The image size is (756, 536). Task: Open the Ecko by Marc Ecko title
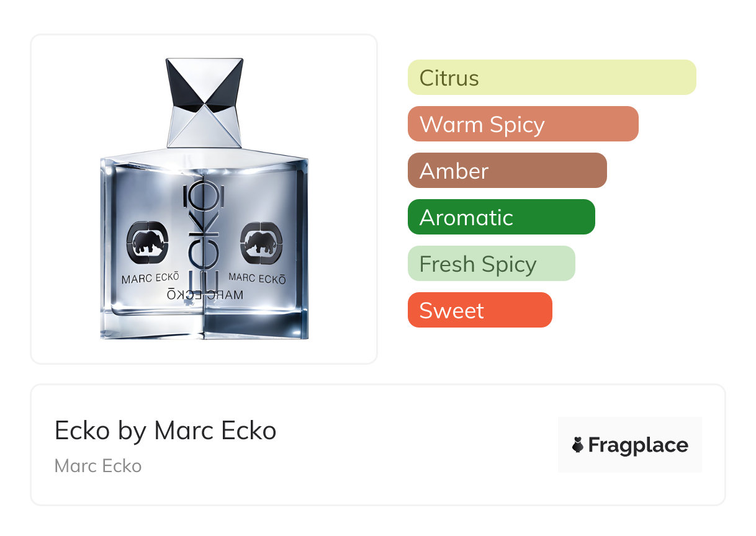pos(166,431)
